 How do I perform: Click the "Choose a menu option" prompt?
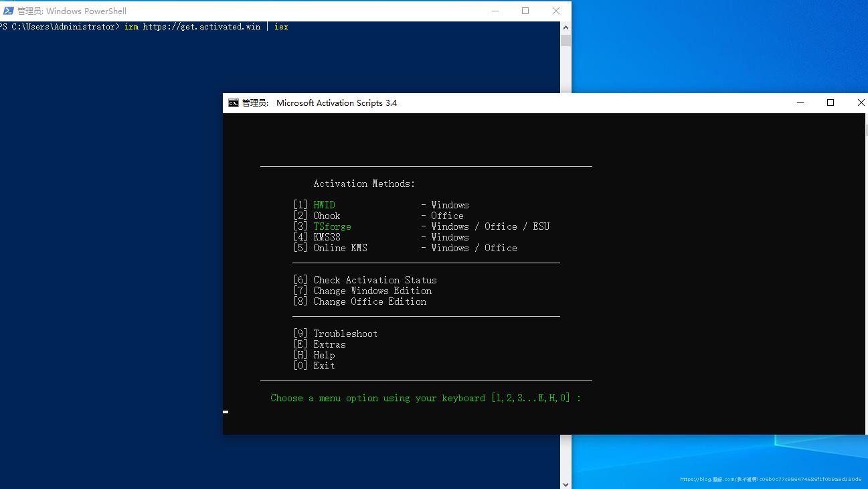pyautogui.click(x=426, y=398)
